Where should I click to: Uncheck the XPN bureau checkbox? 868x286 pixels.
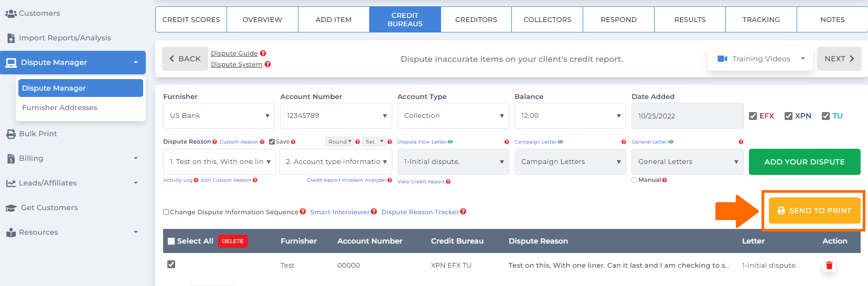[788, 116]
